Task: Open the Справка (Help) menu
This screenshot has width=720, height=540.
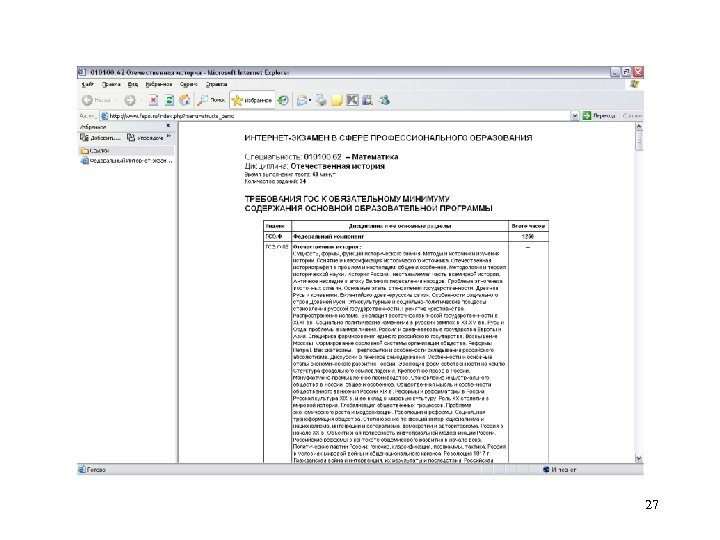Action: click(216, 84)
